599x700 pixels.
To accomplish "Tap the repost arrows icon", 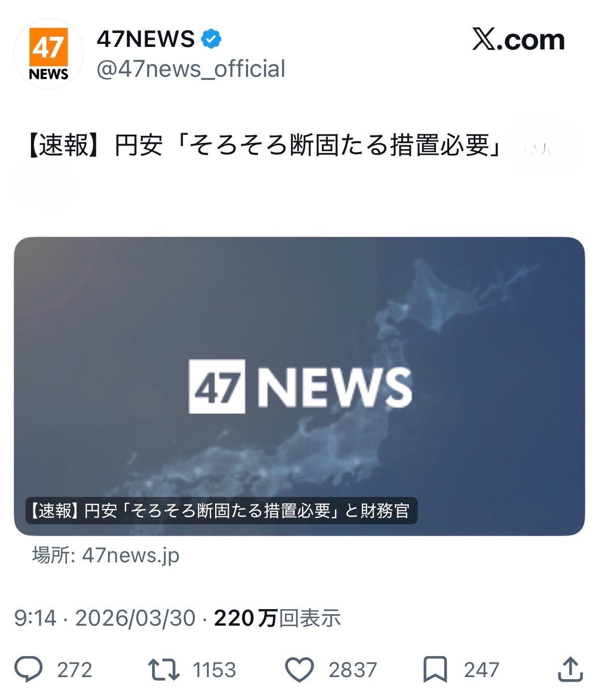I will pyautogui.click(x=164, y=670).
